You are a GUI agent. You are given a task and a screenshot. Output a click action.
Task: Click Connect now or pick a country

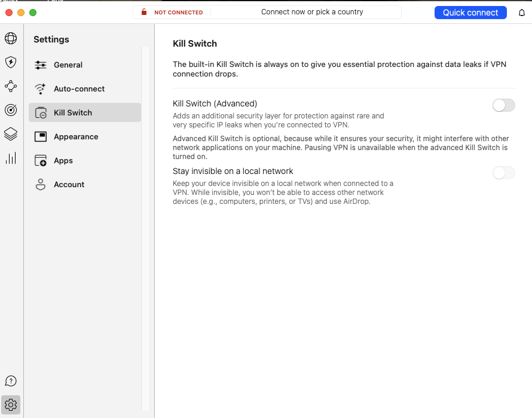[311, 12]
